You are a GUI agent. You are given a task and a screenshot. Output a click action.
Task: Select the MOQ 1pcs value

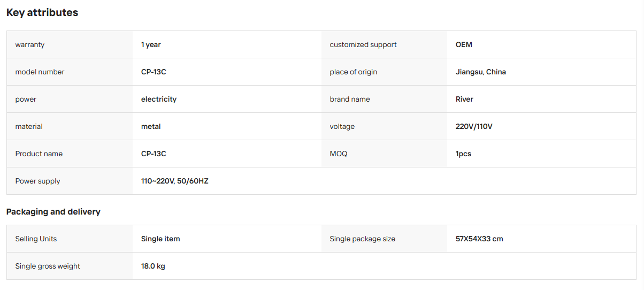click(x=463, y=154)
